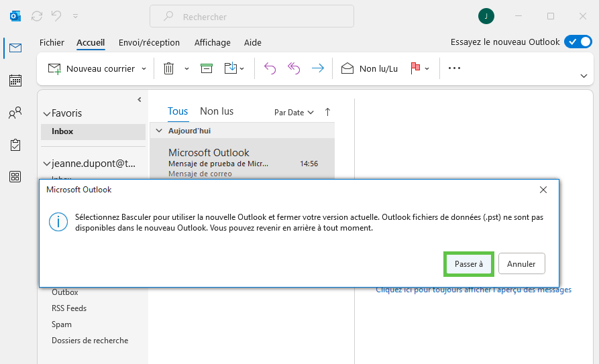Open the Par Date sort dropdown

[x=294, y=113]
